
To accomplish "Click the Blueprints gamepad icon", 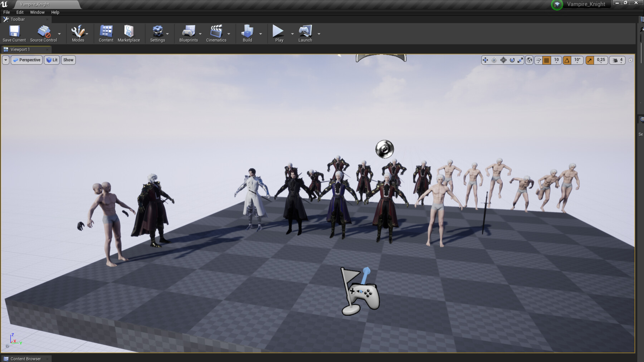I will (x=189, y=31).
